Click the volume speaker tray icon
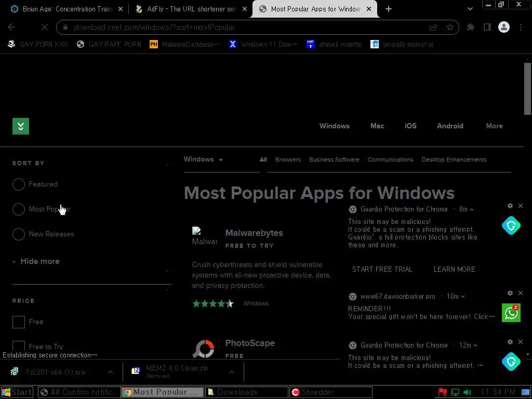 [467, 392]
